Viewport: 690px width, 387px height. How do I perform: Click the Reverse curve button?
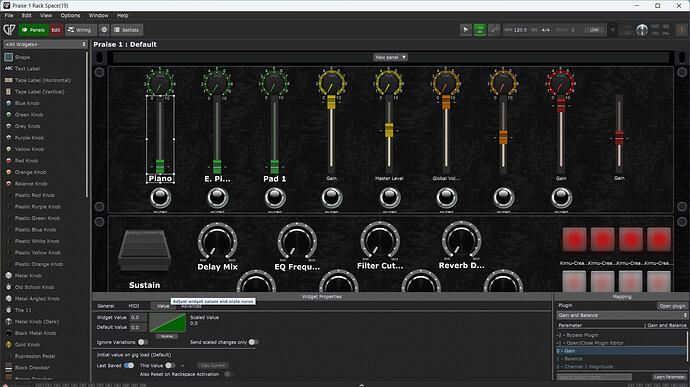point(167,336)
